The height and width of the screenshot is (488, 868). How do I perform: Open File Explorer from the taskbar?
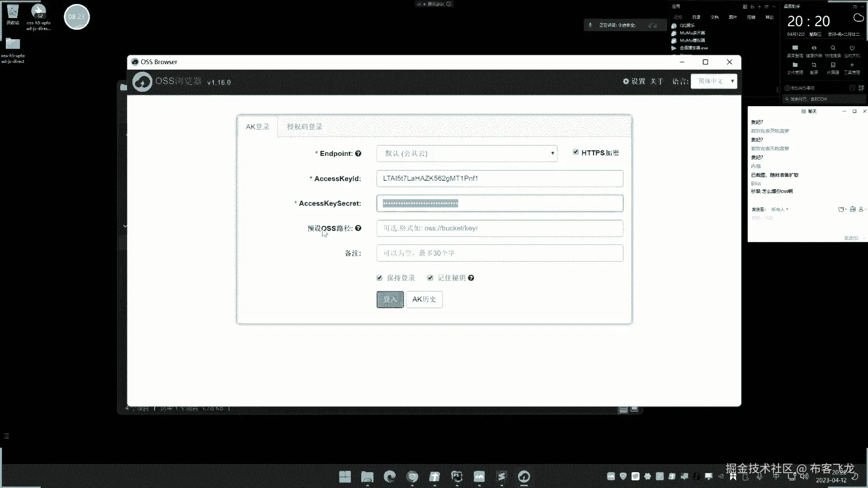point(367,476)
